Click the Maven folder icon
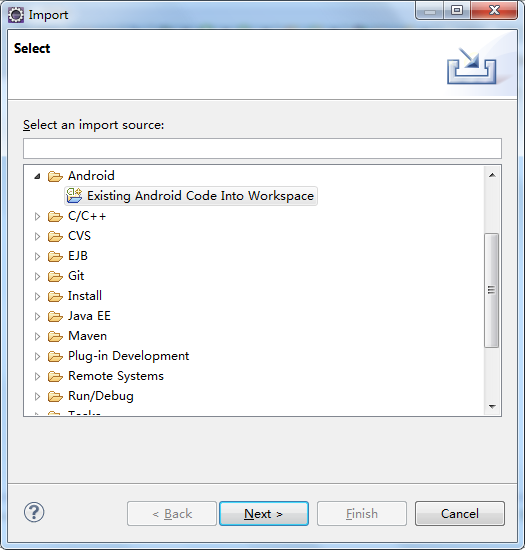The image size is (525, 550). (x=55, y=336)
